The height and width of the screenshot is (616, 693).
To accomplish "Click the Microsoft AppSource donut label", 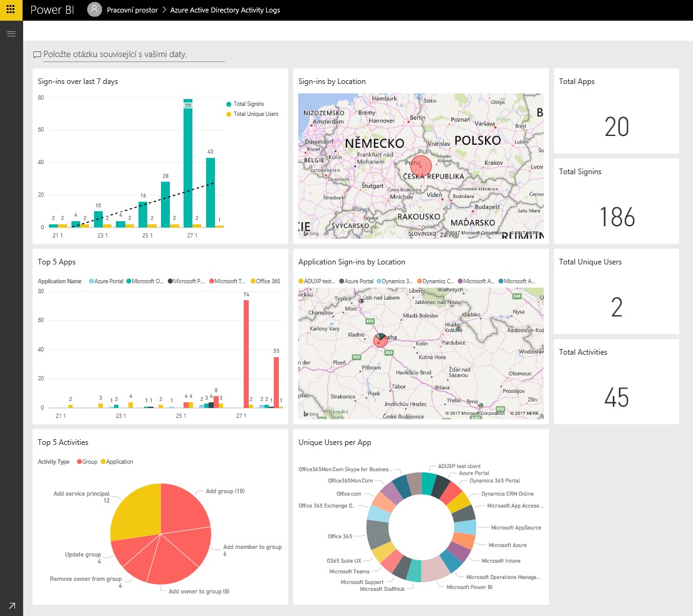I will point(516,528).
